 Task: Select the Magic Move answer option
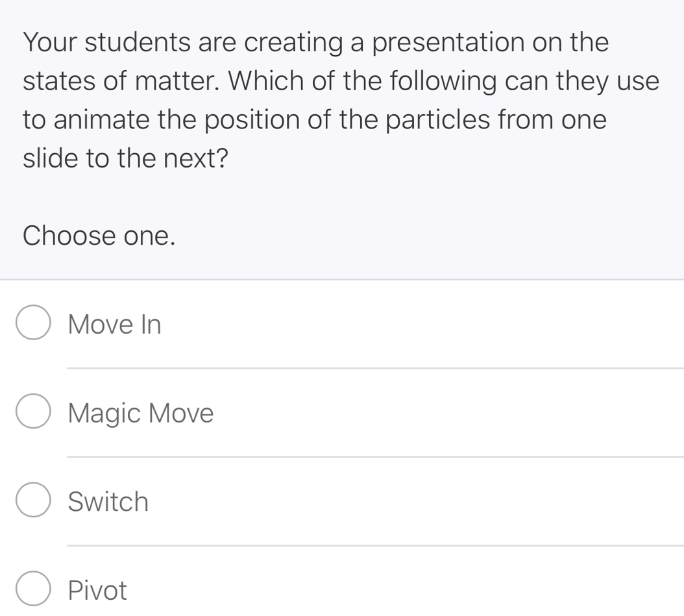[140, 413]
